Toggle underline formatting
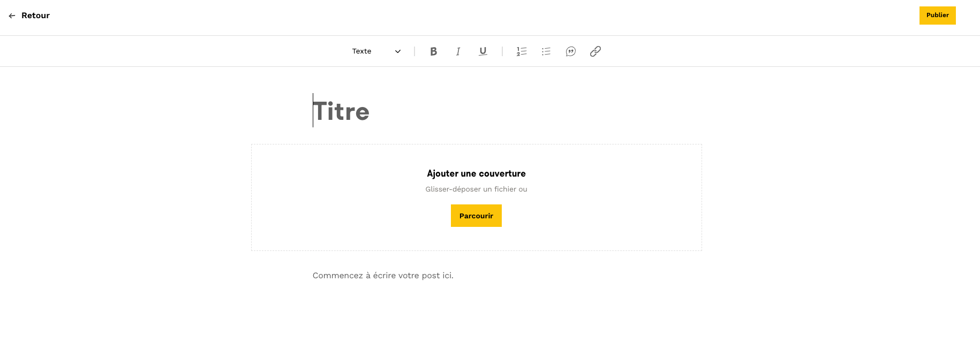This screenshot has height=343, width=980. click(483, 51)
